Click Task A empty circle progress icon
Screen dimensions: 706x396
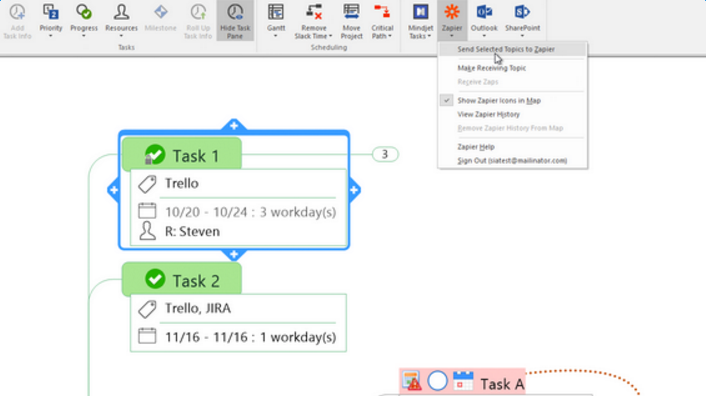point(437,381)
